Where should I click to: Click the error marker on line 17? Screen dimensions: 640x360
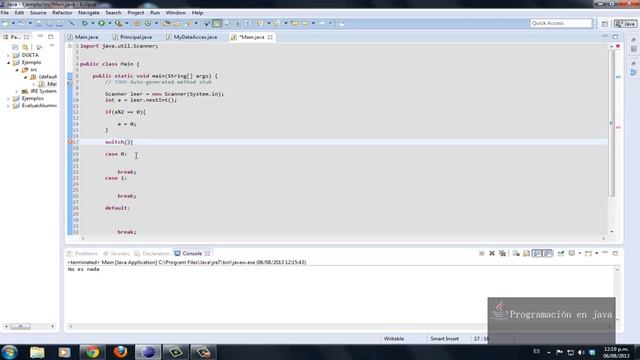(x=70, y=142)
